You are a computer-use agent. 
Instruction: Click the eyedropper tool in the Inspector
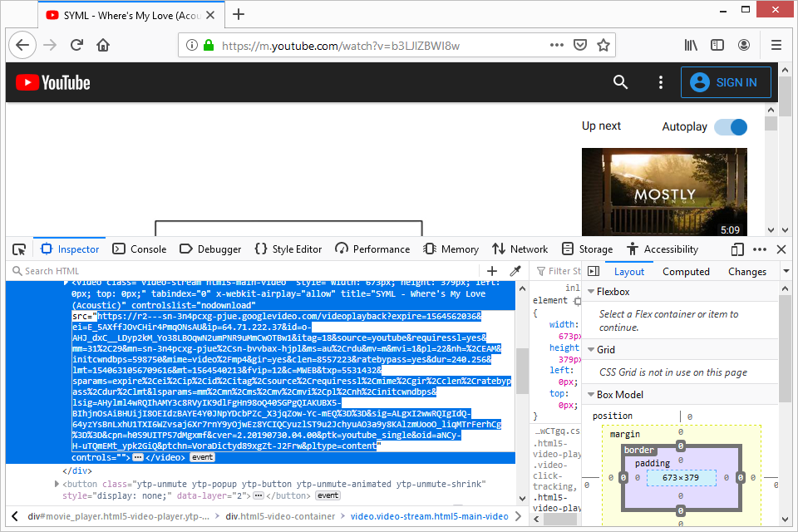coord(515,271)
